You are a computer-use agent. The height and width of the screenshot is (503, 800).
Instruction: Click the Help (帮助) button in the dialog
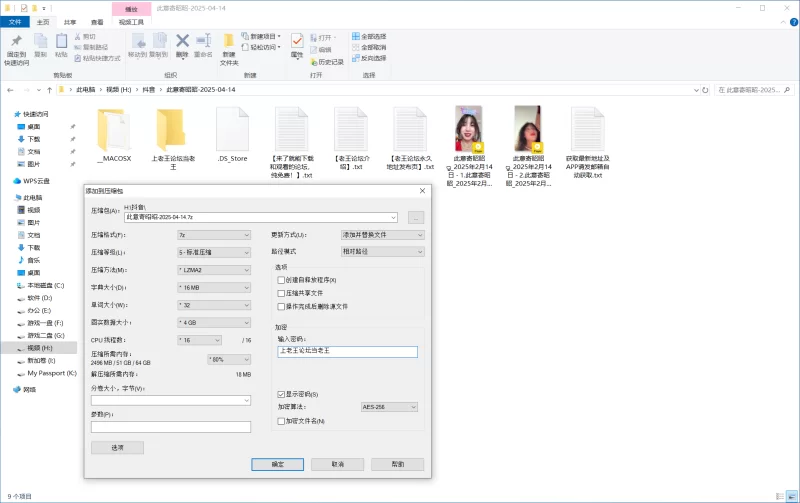coord(397,464)
